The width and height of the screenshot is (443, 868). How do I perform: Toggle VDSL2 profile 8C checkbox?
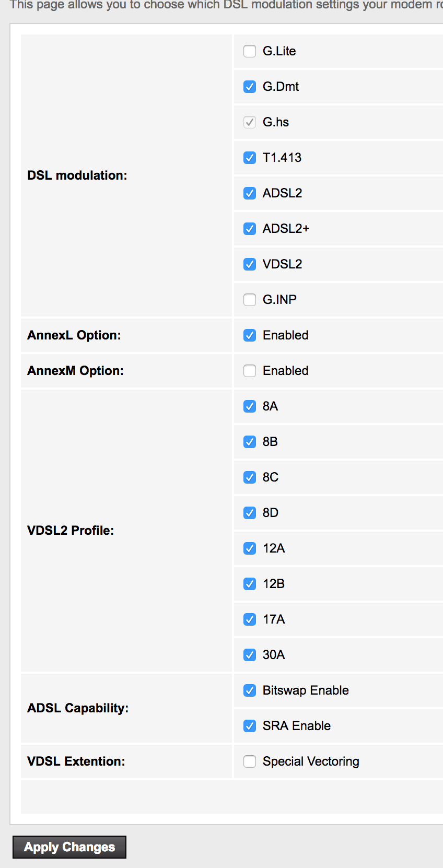pyautogui.click(x=250, y=477)
